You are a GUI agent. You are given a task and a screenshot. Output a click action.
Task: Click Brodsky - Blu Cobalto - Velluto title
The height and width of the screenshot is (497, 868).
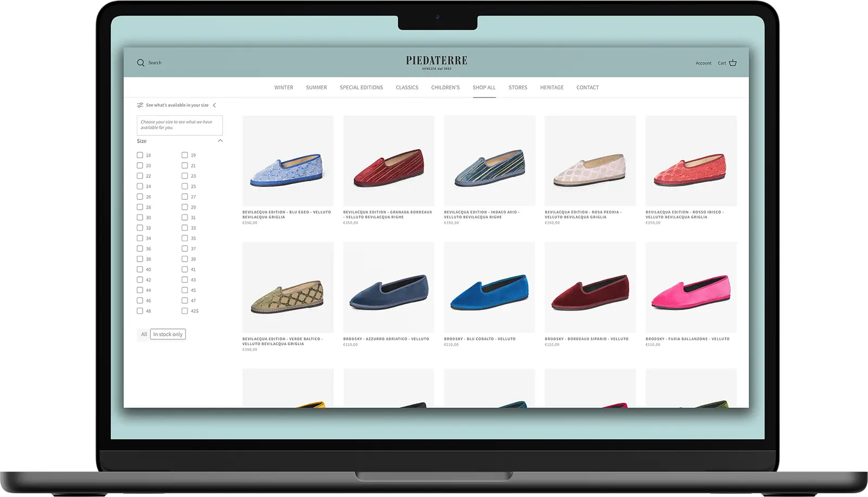coord(480,339)
